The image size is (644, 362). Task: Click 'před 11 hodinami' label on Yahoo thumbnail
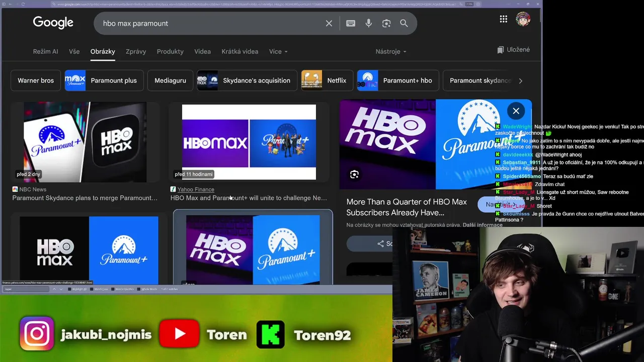click(x=194, y=174)
